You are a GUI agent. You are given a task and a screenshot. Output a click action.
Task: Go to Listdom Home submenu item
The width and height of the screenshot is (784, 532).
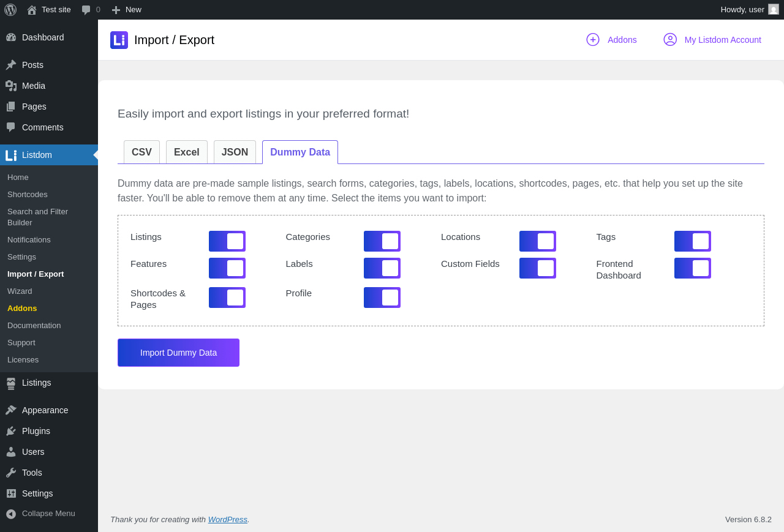point(49,178)
